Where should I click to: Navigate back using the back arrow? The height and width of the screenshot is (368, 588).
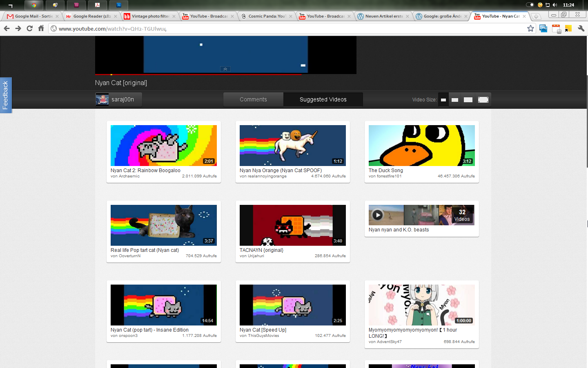click(7, 28)
